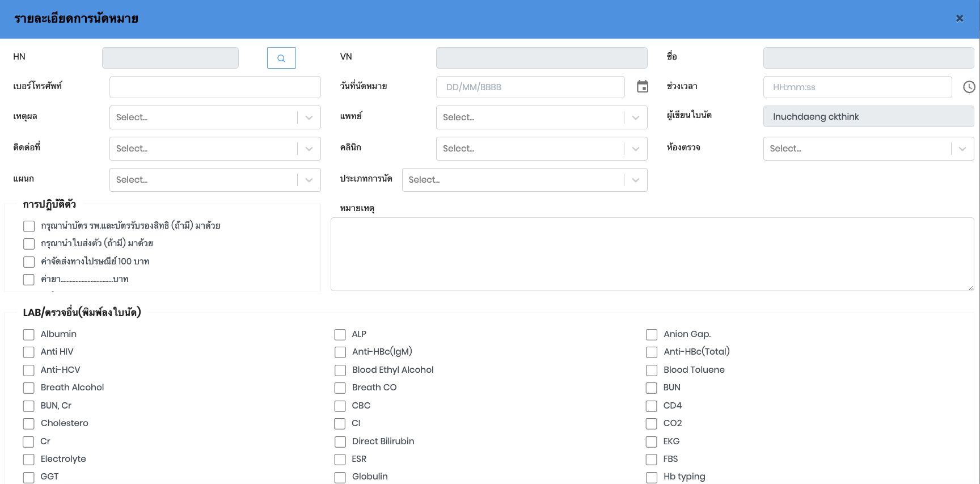The width and height of the screenshot is (980, 484).
Task: Check the Breath CO checkbox
Action: click(x=340, y=388)
